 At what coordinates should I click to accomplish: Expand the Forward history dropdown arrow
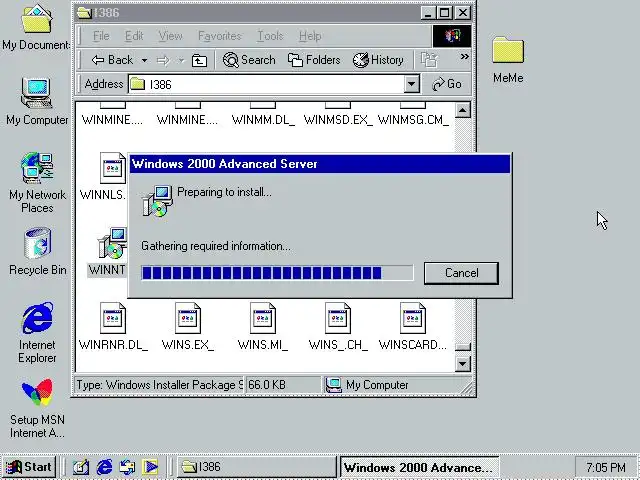pyautogui.click(x=181, y=60)
